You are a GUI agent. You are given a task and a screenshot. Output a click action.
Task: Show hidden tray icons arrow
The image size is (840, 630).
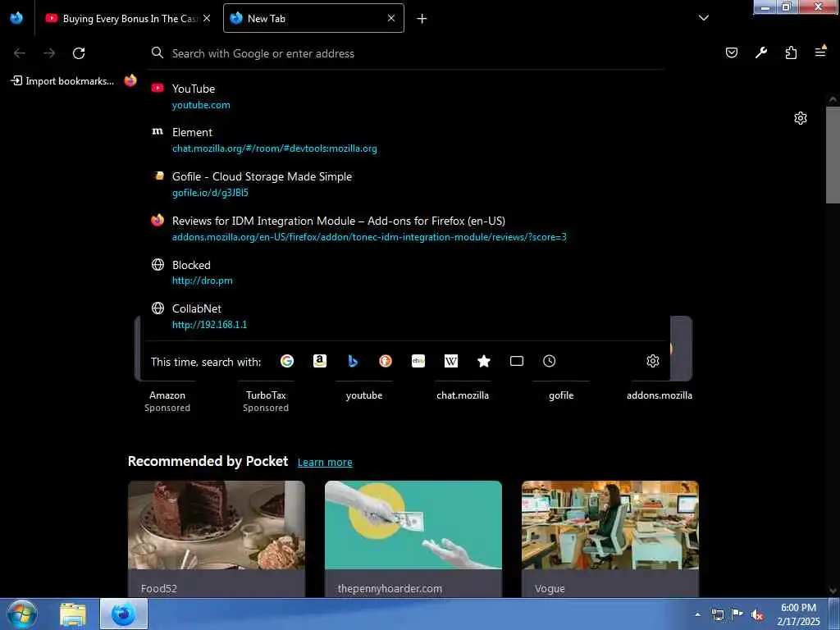pos(697,614)
